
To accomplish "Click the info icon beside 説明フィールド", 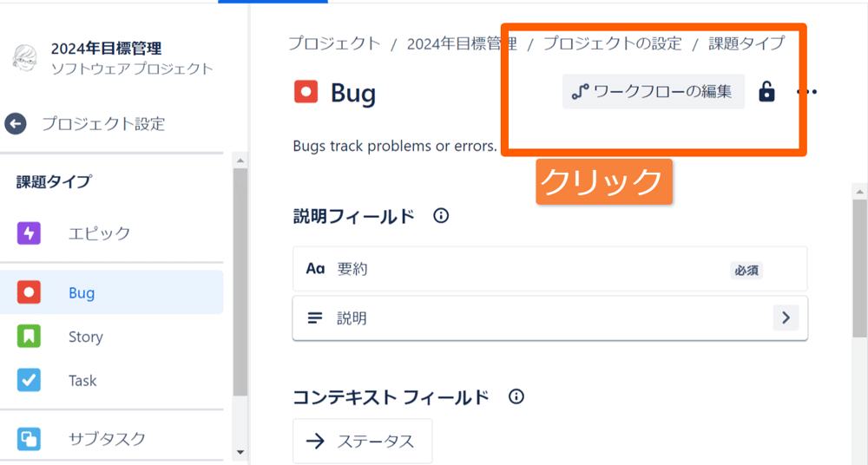I will [x=441, y=215].
